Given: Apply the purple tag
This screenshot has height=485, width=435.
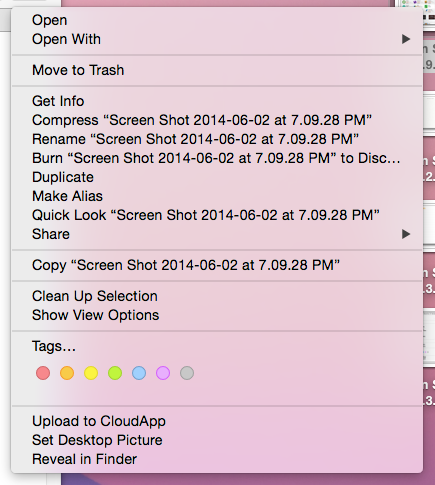Looking at the screenshot, I should [163, 373].
